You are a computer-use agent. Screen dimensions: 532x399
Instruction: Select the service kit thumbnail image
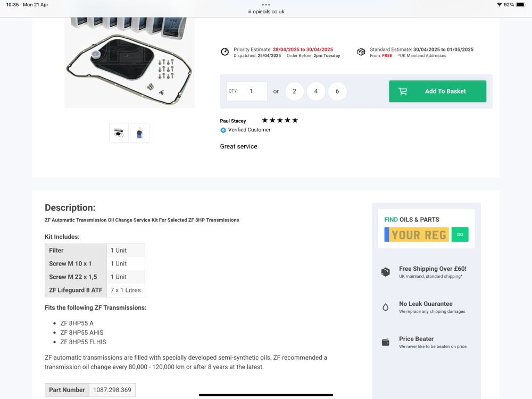[x=119, y=132]
